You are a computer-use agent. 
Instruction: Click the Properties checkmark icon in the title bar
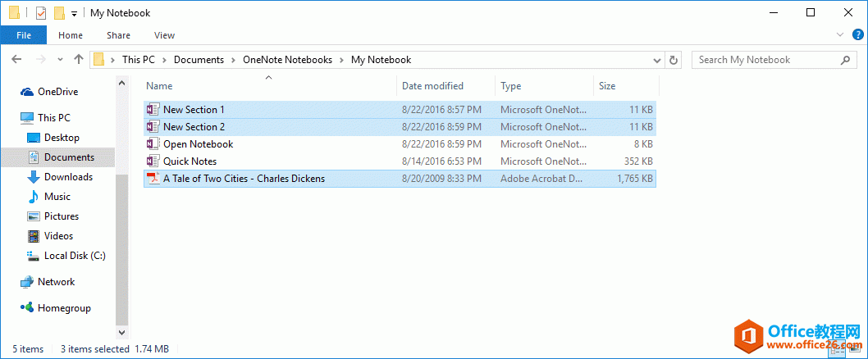(x=42, y=13)
